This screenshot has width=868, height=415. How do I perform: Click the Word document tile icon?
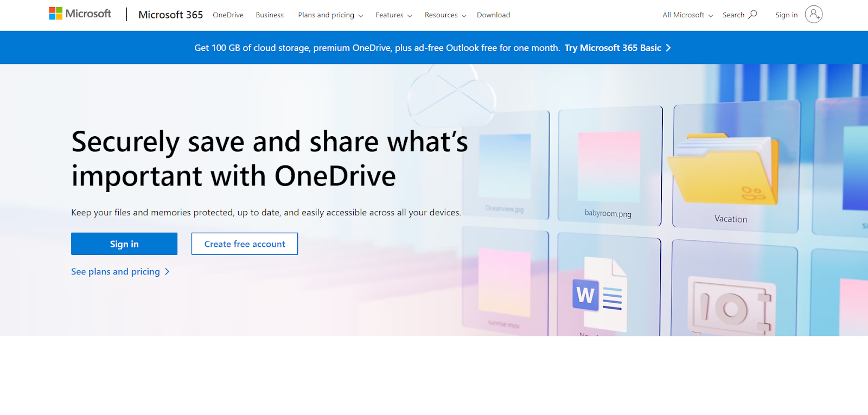tap(599, 295)
